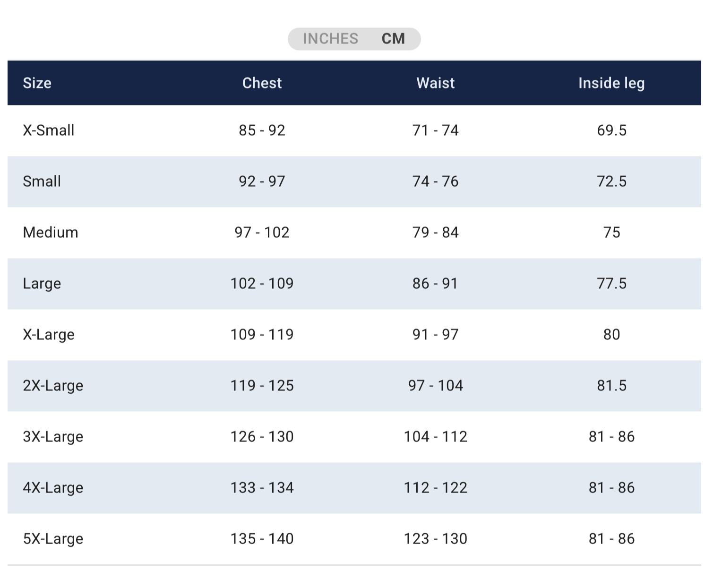Viewport: 722px width, 588px height.
Task: Click the Large waist value 86 - 91
Action: [435, 284]
